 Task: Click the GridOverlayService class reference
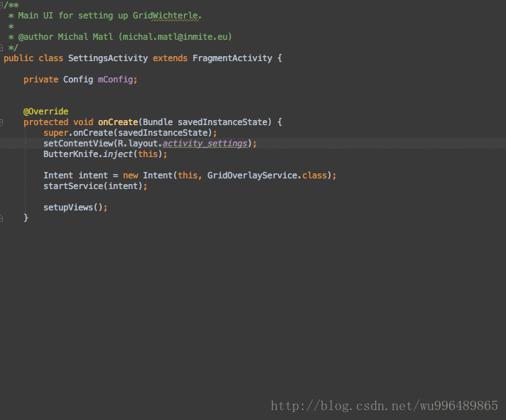[x=252, y=176]
